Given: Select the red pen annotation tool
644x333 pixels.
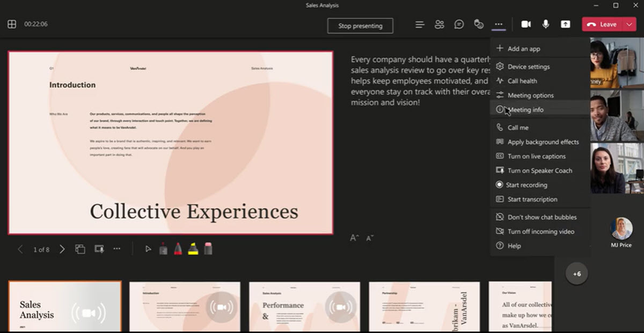Looking at the screenshot, I should click(178, 249).
